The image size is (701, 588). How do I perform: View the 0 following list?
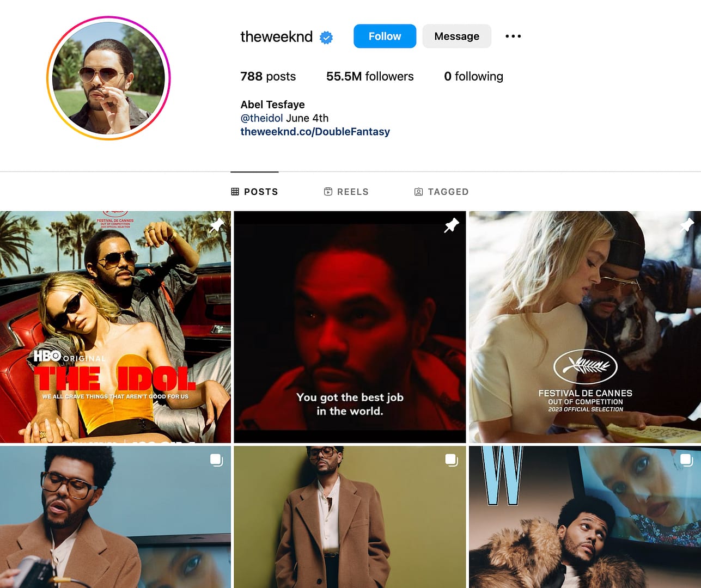(x=473, y=76)
